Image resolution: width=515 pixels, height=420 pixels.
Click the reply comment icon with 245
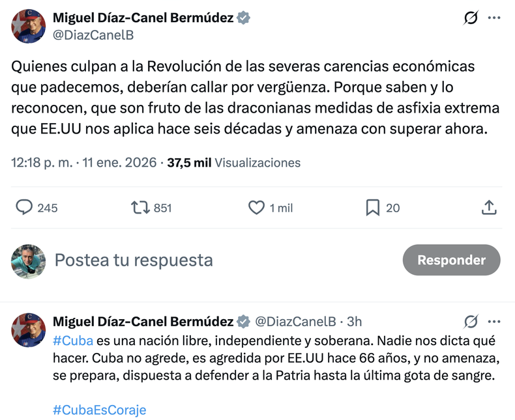click(25, 207)
